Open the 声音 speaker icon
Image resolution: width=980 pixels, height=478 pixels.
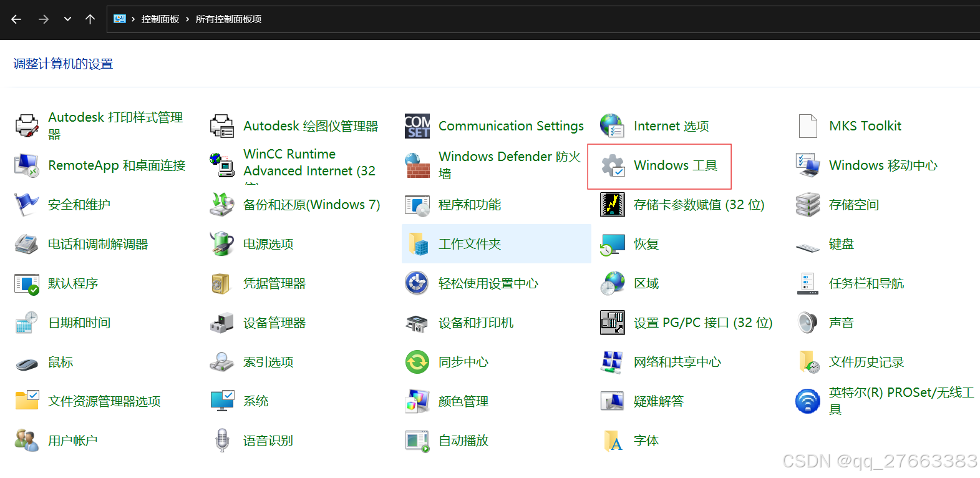[x=808, y=323]
